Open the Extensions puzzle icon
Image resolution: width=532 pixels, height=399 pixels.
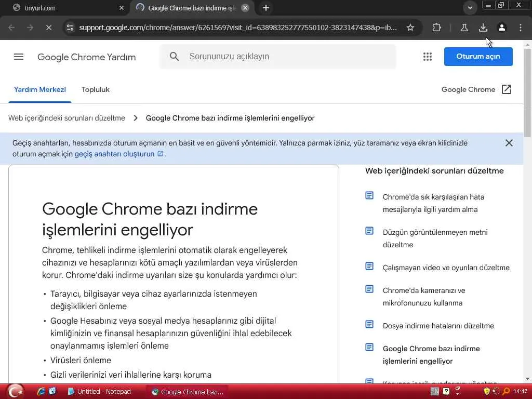436,28
